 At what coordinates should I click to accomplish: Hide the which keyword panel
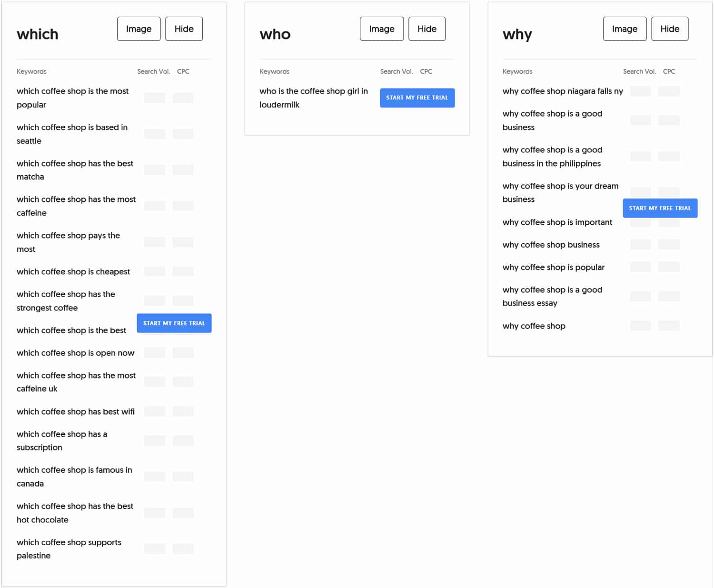pos(184,29)
